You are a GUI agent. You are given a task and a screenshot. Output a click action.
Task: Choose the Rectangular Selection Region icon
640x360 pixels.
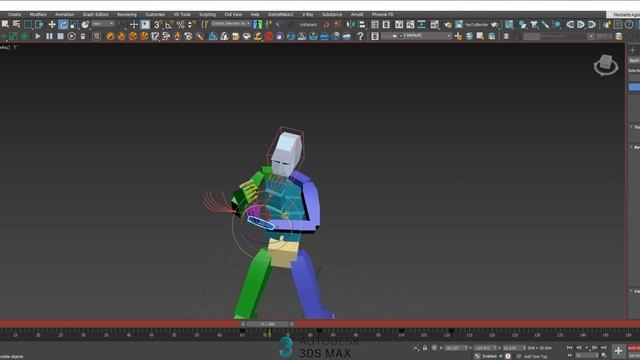(27, 24)
